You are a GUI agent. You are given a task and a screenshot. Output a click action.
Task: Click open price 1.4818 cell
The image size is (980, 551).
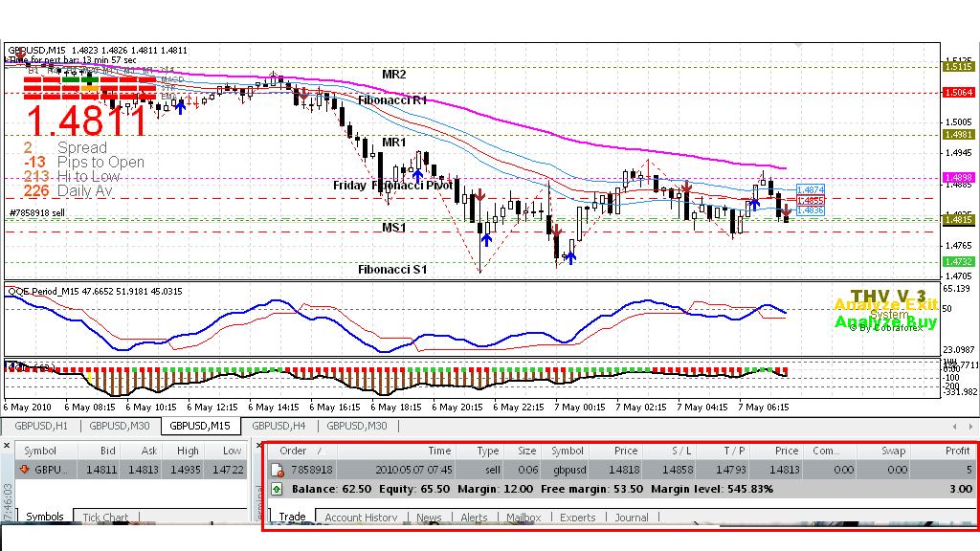[x=625, y=470]
